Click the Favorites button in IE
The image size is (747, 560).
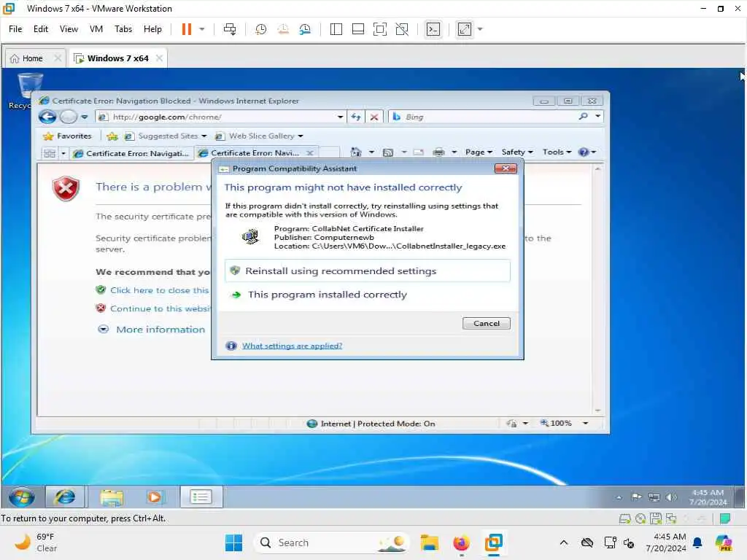click(67, 136)
